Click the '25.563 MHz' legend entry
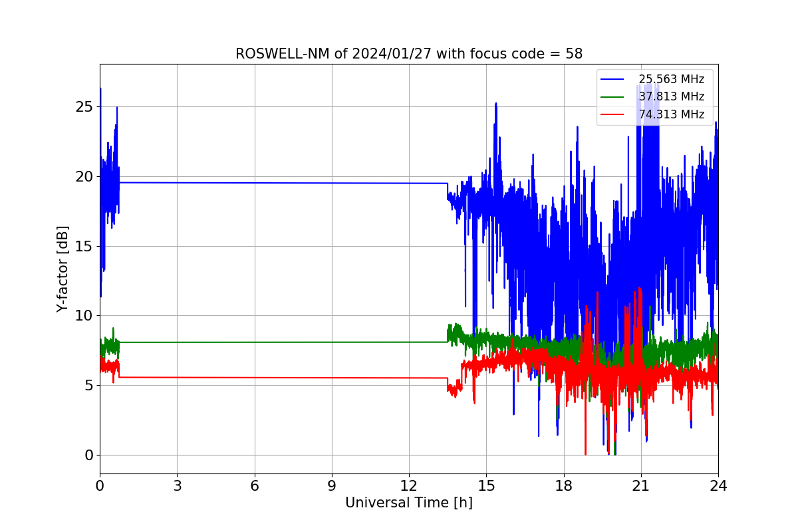The width and height of the screenshot is (798, 532). coord(671,79)
